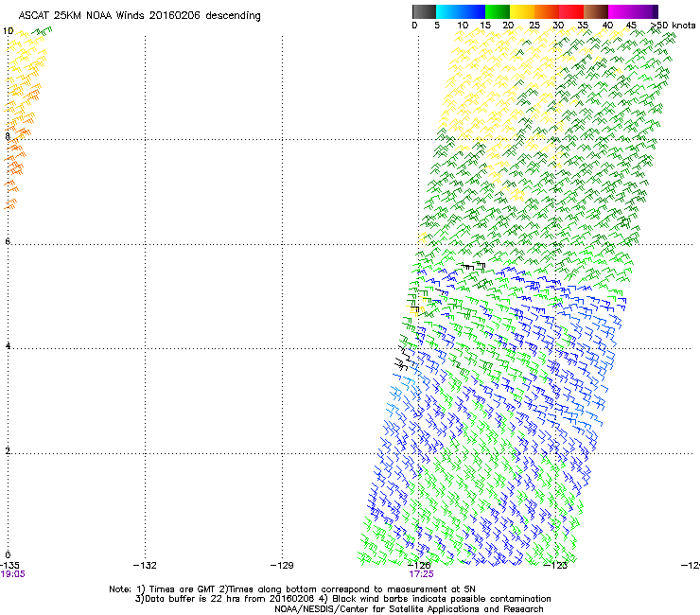Click the longitude label '-126'
This screenshot has width=700, height=615.
(x=419, y=566)
